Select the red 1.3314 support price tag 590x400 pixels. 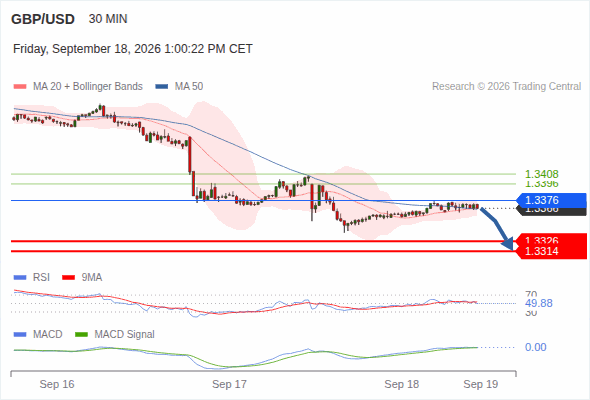551,251
